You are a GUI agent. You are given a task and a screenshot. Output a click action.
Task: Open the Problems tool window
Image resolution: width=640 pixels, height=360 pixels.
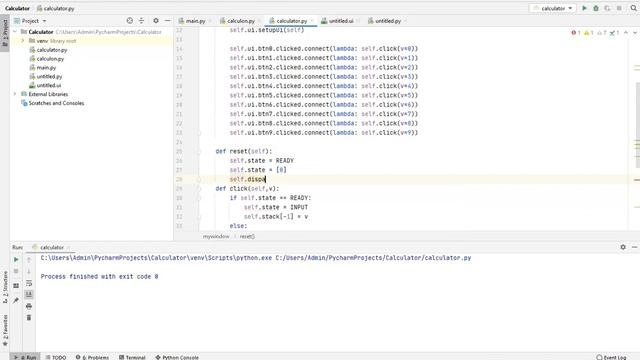click(92, 357)
